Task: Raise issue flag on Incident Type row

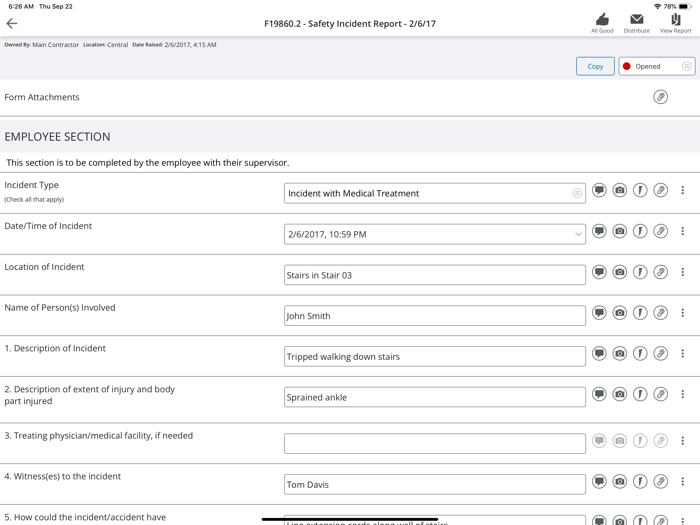Action: [x=640, y=190]
